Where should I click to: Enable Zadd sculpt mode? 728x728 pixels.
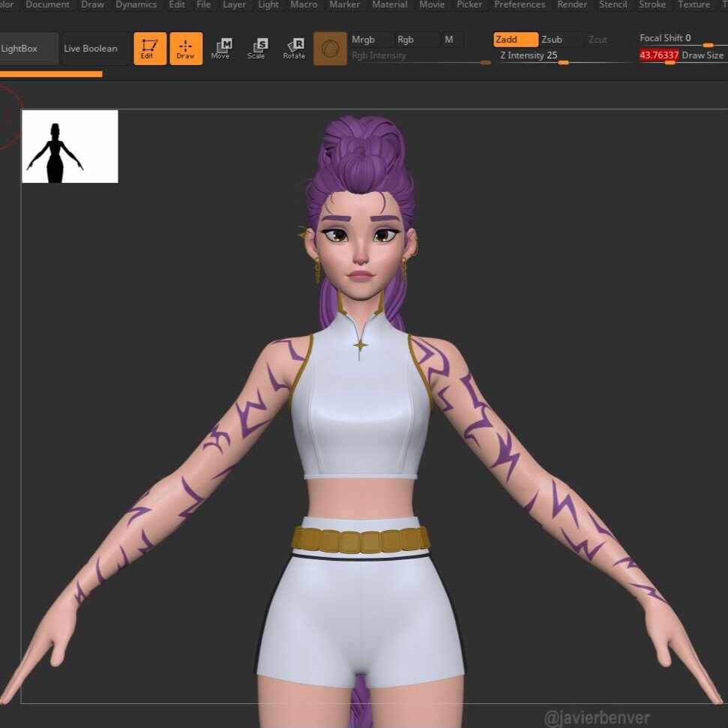pyautogui.click(x=516, y=40)
